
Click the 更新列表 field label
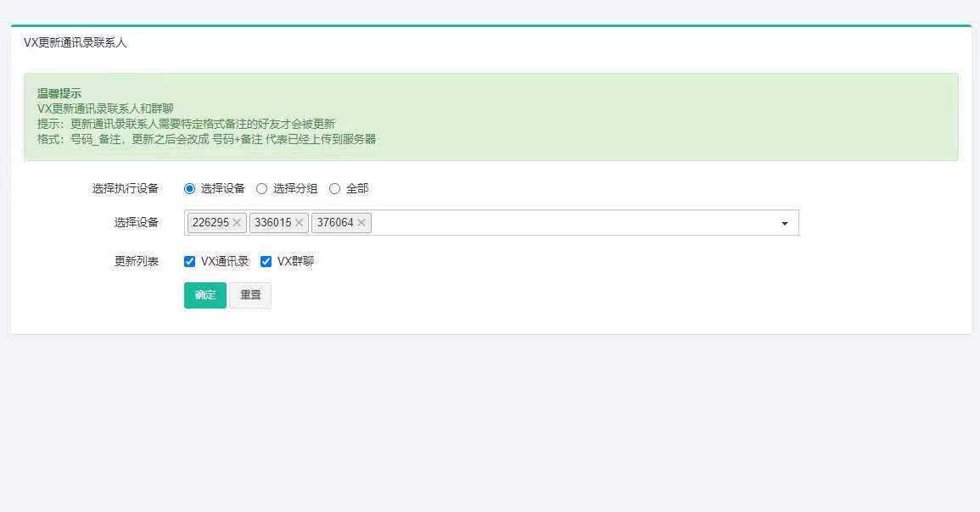tap(137, 262)
